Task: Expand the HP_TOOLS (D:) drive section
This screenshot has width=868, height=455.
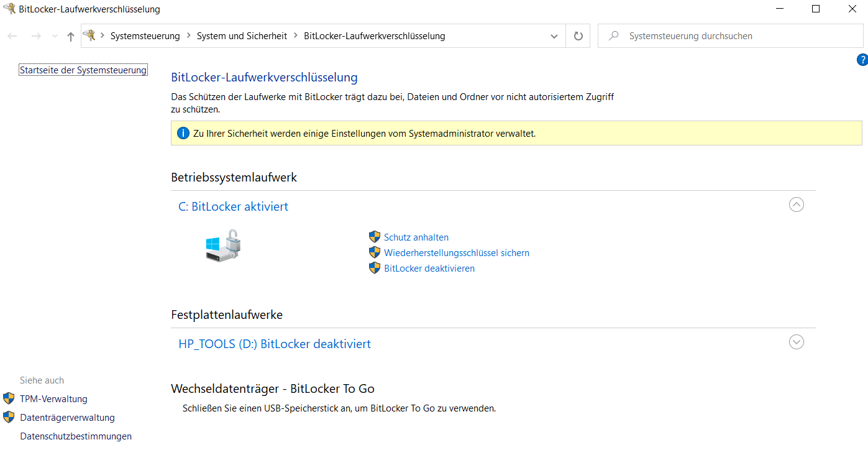Action: coord(796,342)
